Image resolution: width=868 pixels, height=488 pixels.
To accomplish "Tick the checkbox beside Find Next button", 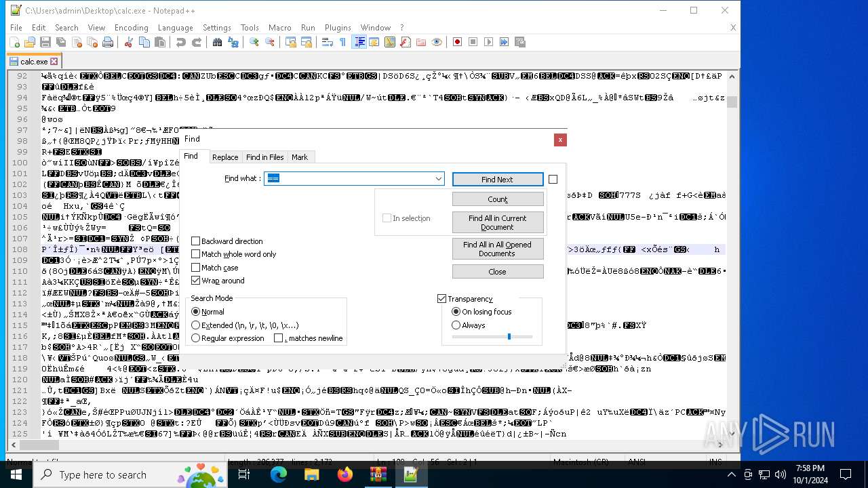I will tap(553, 180).
